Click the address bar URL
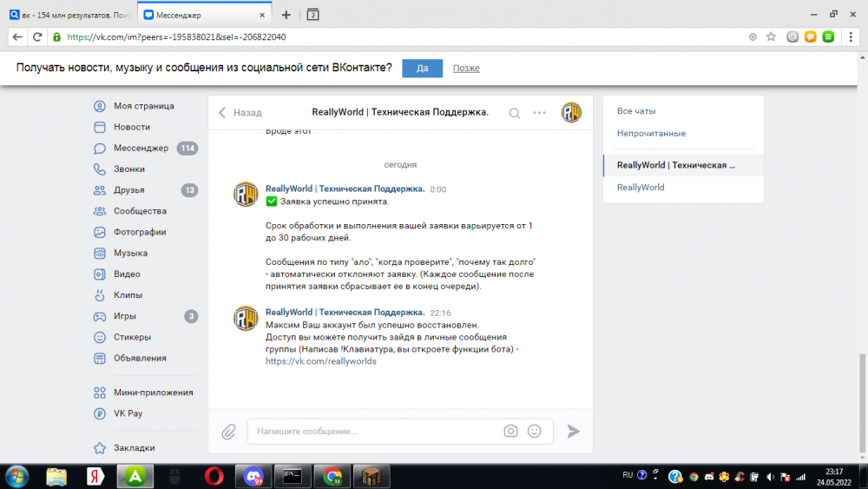Screen dimensions: 868x489 pyautogui.click(x=176, y=37)
